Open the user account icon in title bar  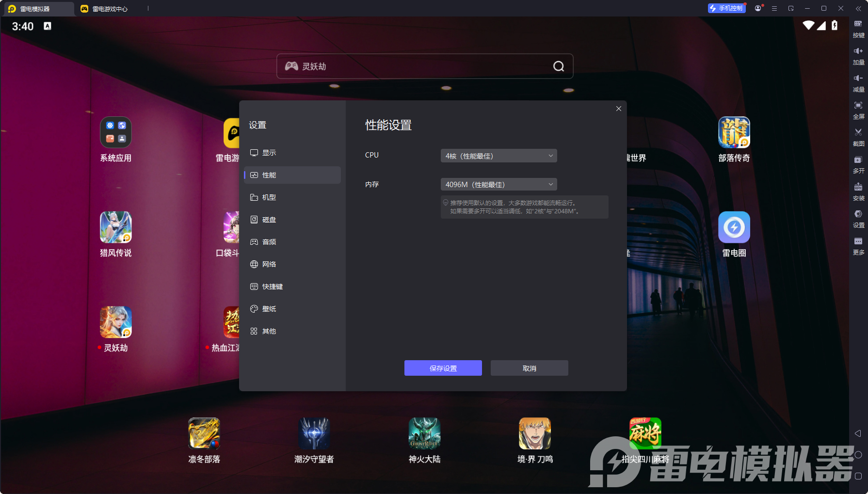point(758,8)
